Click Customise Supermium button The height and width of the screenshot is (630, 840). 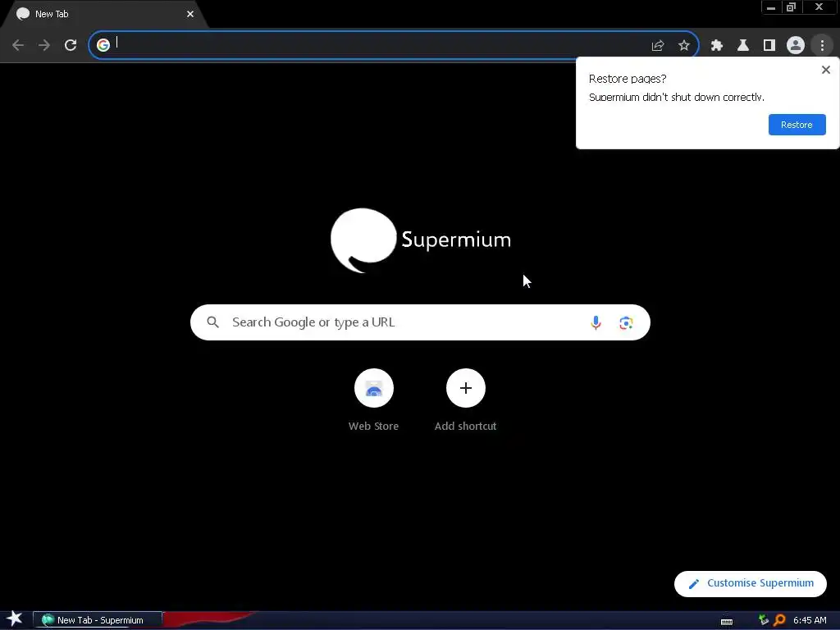750,583
